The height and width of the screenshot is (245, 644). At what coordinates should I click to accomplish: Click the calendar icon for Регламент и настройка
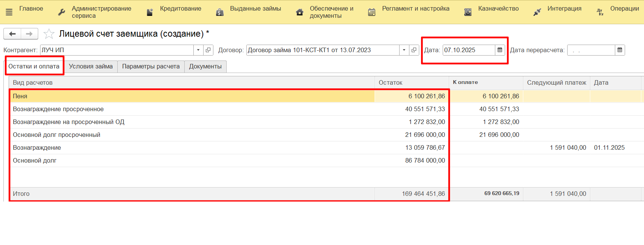tap(372, 12)
